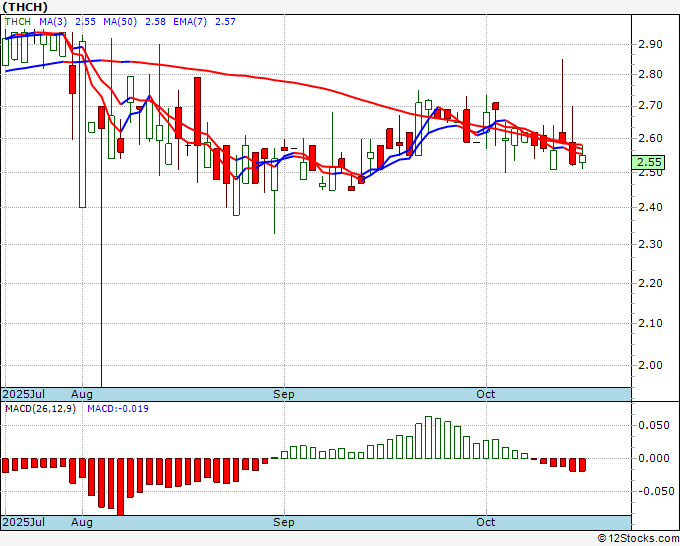Click the tallest green MACD histogram bar
This screenshot has height=546, width=680.
click(428, 438)
